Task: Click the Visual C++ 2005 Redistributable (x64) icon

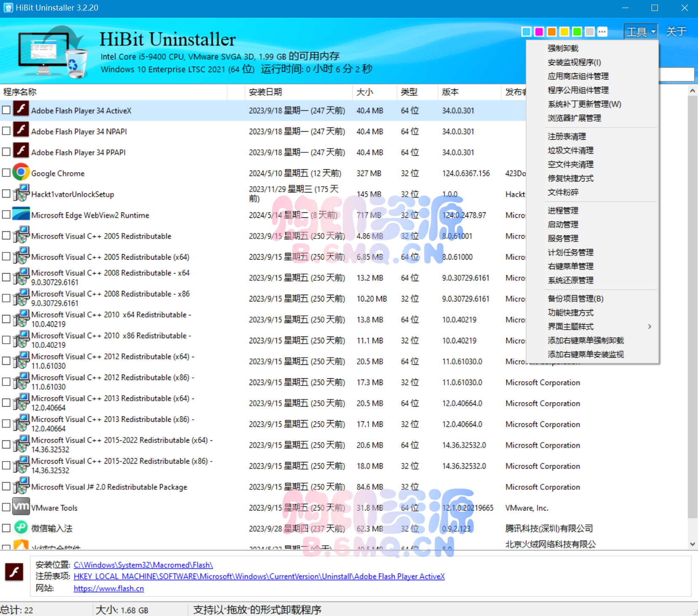Action: coord(21,256)
